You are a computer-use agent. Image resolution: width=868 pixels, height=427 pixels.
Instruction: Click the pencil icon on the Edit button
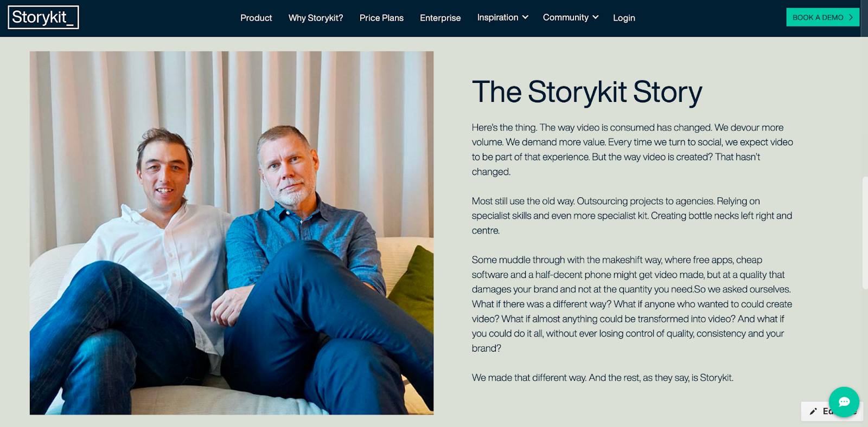click(x=813, y=411)
